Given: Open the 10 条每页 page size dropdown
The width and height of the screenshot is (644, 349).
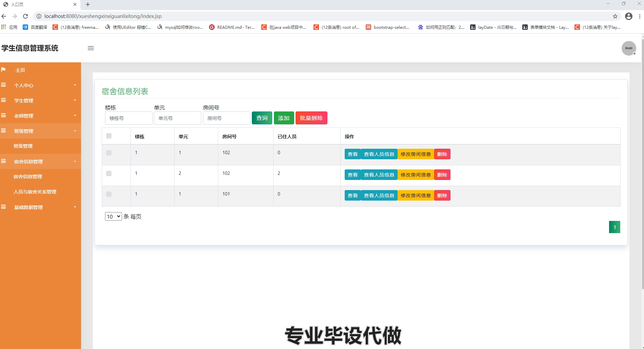Looking at the screenshot, I should 113,217.
